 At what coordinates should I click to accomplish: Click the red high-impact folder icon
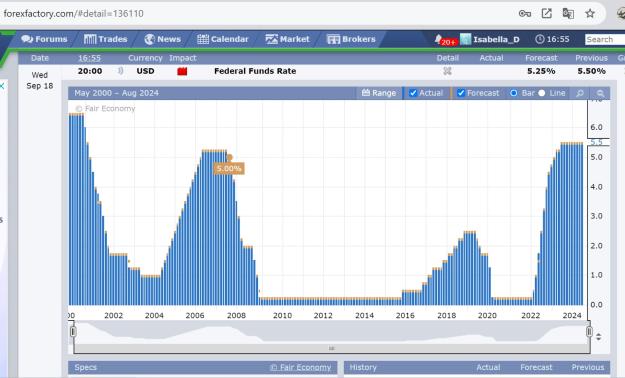182,71
